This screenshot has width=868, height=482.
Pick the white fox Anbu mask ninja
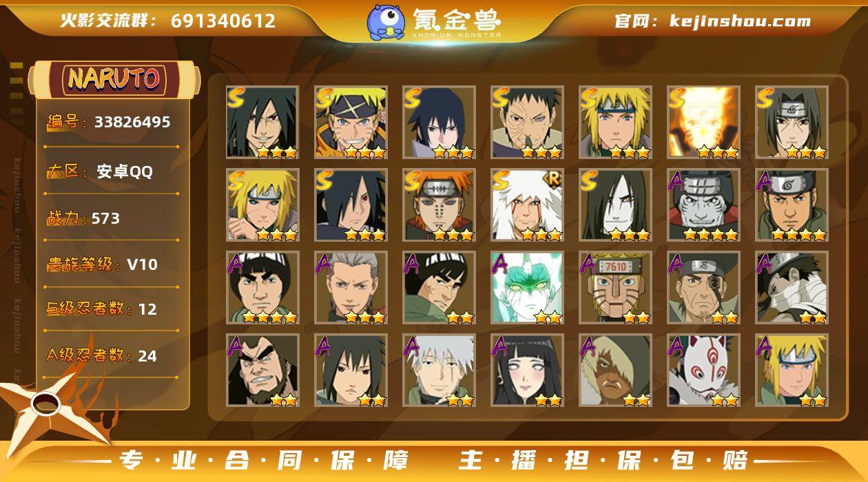tap(703, 370)
